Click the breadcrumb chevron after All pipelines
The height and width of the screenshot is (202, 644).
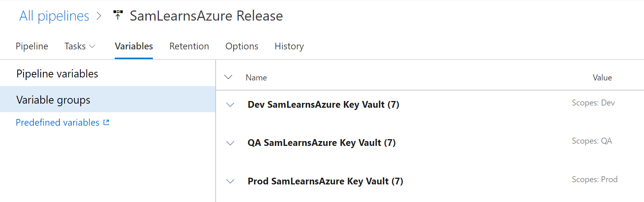[x=99, y=16]
